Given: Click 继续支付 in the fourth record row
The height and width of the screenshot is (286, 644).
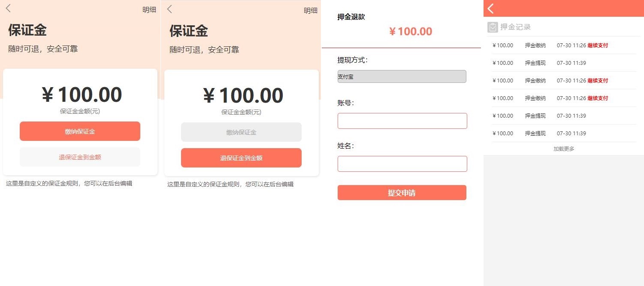Looking at the screenshot, I should pos(598,98).
